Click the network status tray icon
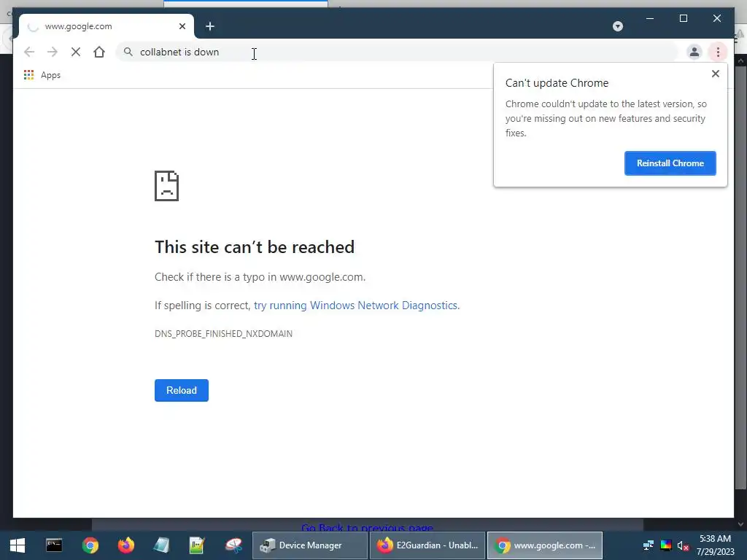 point(649,545)
